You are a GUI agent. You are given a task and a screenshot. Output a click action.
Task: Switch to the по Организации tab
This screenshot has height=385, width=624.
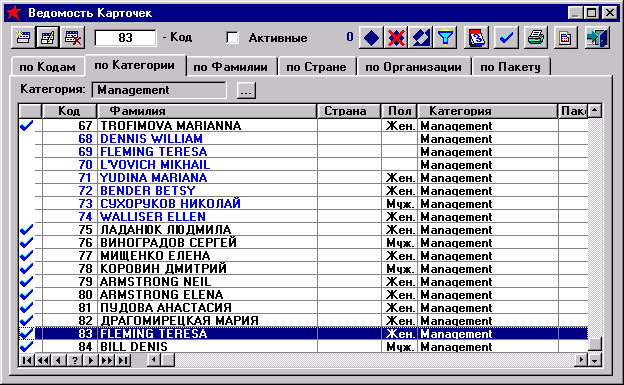(x=413, y=67)
